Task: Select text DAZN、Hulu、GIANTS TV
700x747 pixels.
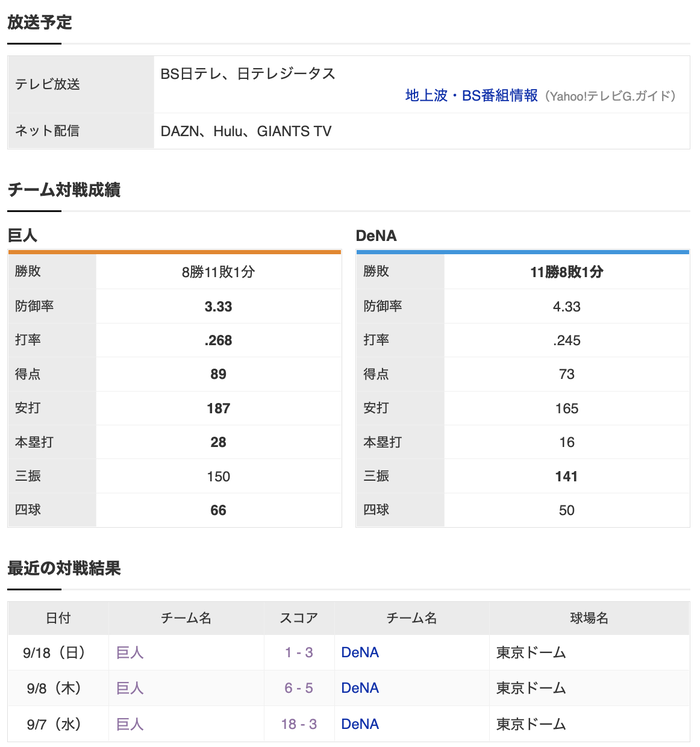Action: (x=246, y=131)
